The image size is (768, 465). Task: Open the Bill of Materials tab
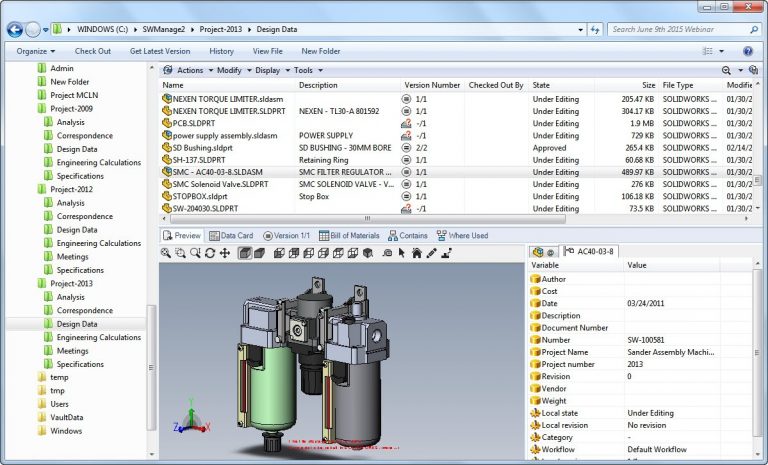(348, 236)
